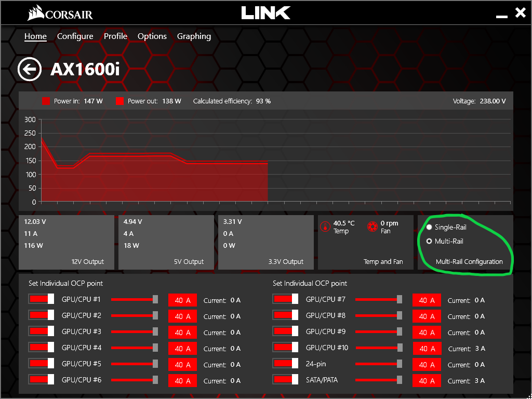The image size is (532, 399).
Task: Click the 5V Output panel
Action: pos(166,242)
